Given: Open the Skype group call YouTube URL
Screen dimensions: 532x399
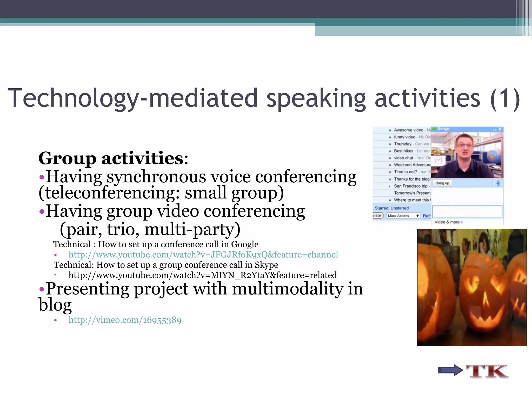Looking at the screenshot, I should [203, 275].
